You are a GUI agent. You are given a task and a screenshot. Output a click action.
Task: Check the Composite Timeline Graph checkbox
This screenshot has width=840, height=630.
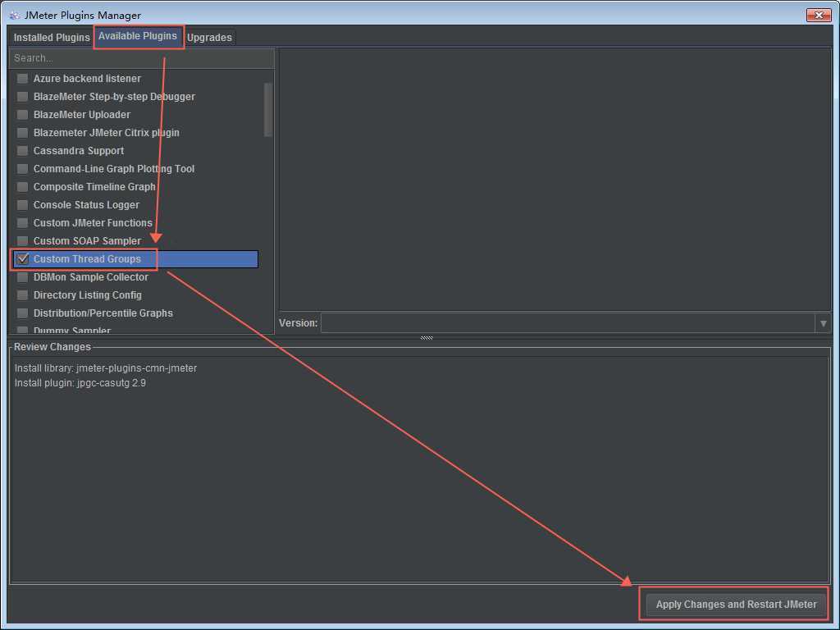point(22,187)
